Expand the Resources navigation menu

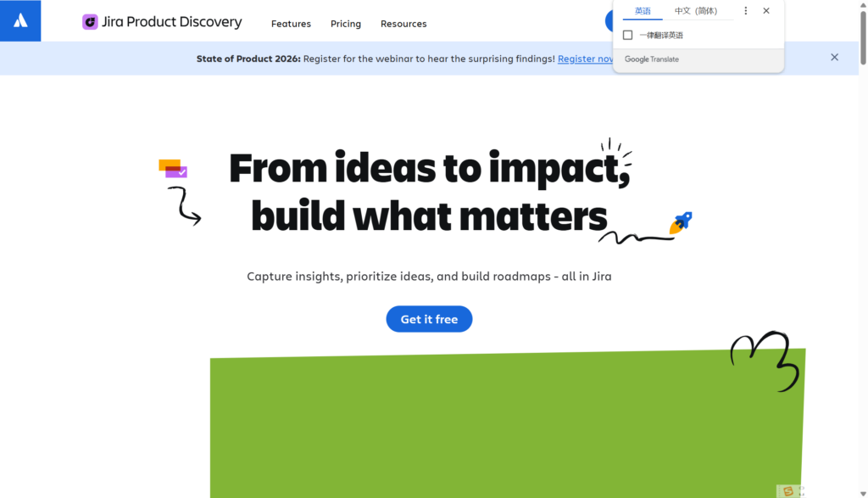[x=403, y=24]
